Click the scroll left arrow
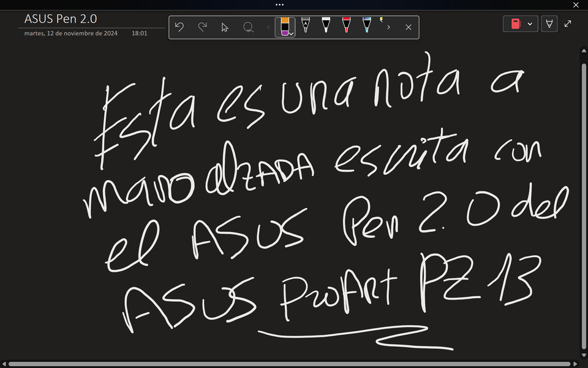 [4, 364]
